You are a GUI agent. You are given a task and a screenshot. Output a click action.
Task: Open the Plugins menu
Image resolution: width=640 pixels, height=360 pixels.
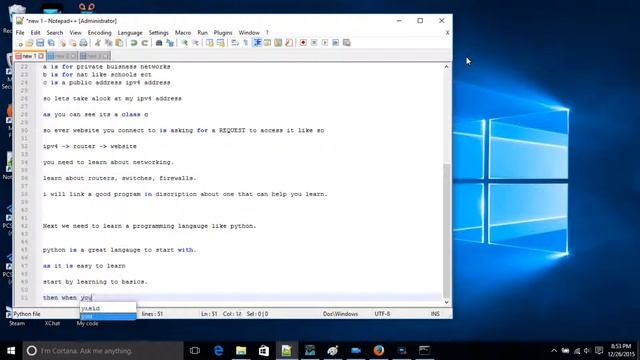[223, 33]
